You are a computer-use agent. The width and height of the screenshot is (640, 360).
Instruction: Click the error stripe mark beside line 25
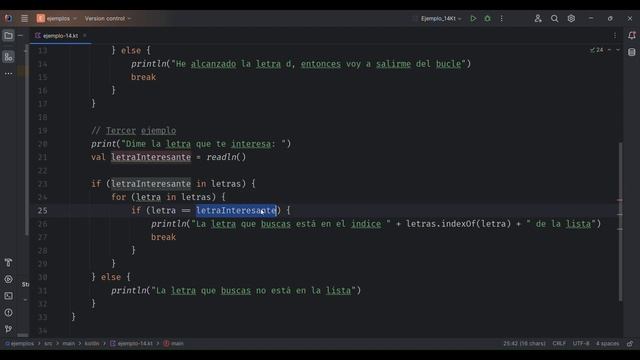[x=620, y=214]
